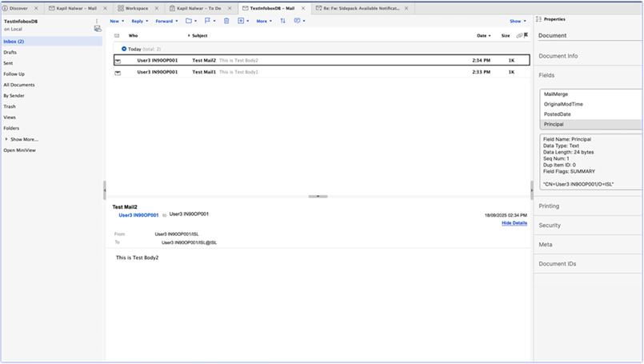The image size is (644, 364).
Task: Sort by the Size column
Action: point(506,36)
